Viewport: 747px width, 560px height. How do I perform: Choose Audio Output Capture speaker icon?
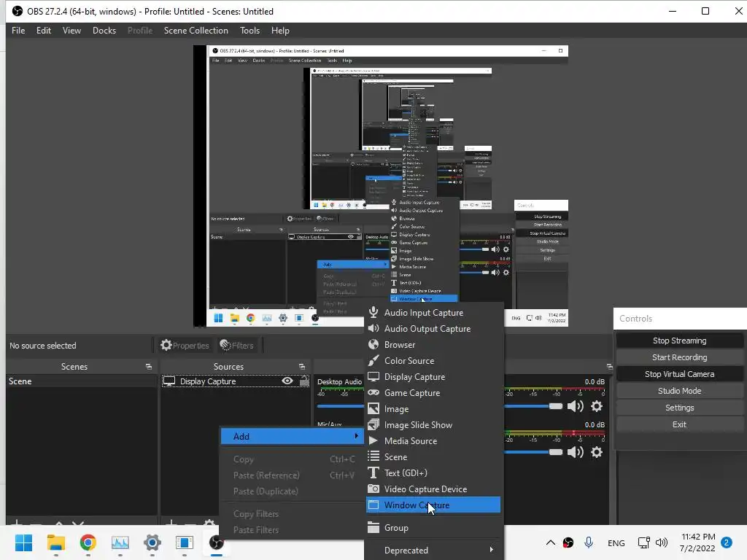(x=373, y=329)
